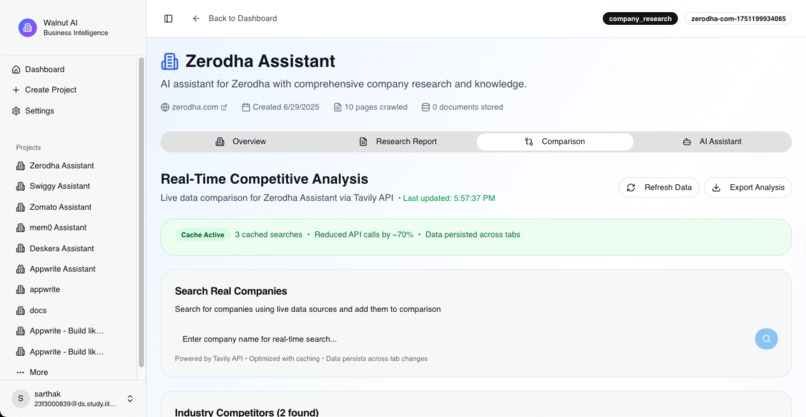Click the Settings gear icon
This screenshot has width=806, height=417.
[x=16, y=111]
